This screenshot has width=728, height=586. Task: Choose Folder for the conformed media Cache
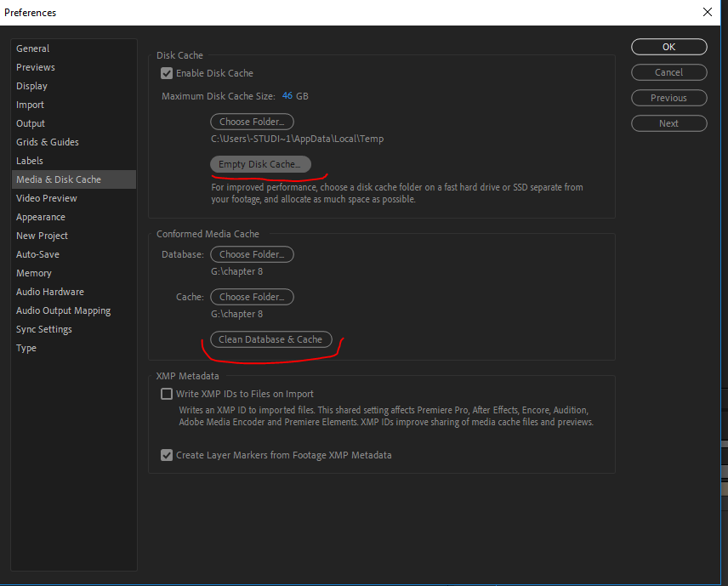(252, 297)
